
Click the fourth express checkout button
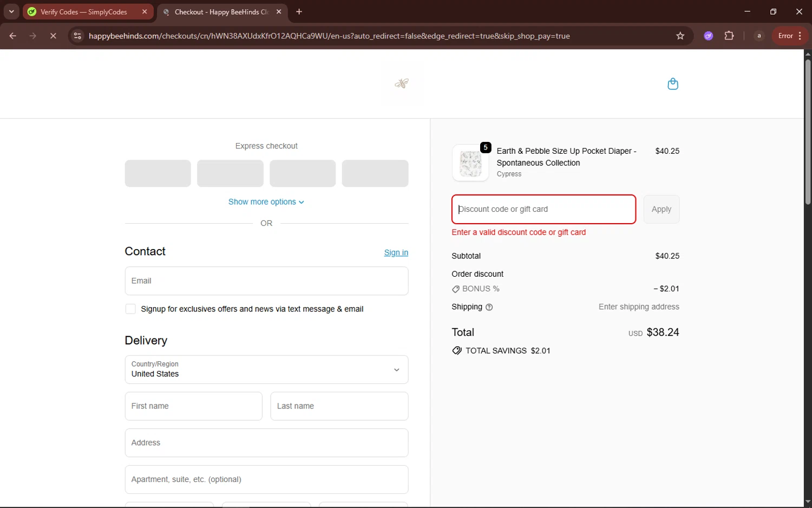pos(375,173)
